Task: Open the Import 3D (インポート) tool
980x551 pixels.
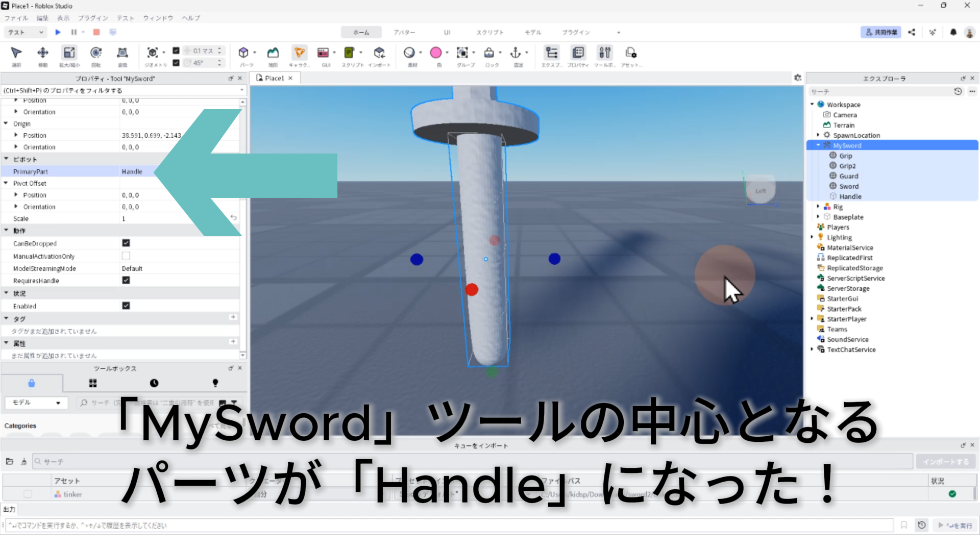Action: tap(379, 53)
